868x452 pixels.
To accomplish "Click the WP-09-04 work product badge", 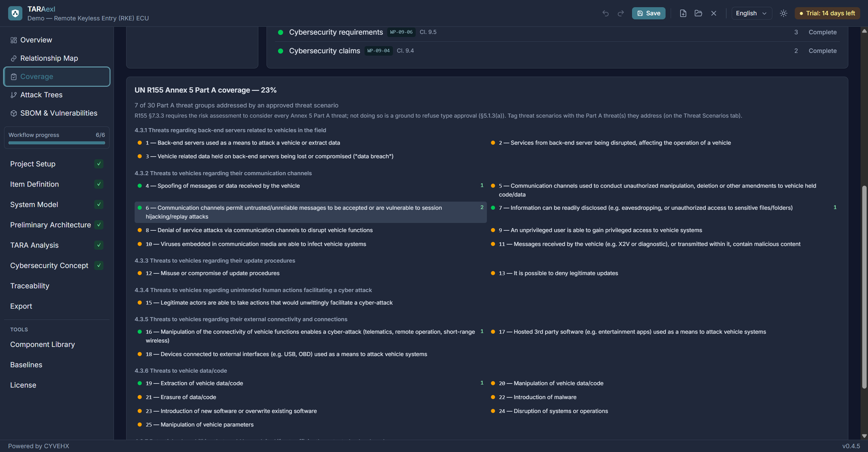I will tap(379, 50).
